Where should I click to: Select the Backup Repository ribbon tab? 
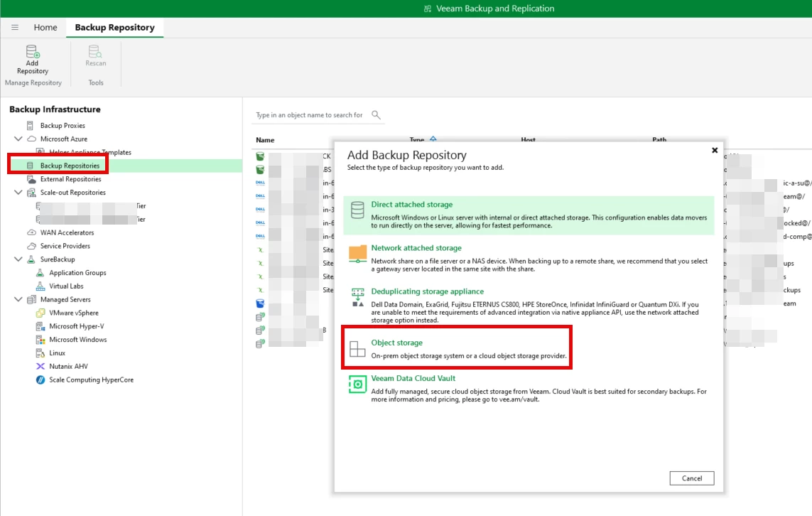coord(114,28)
